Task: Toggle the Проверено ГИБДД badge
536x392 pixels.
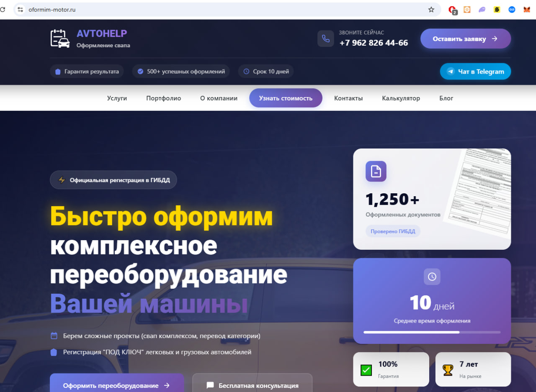Action: (393, 231)
